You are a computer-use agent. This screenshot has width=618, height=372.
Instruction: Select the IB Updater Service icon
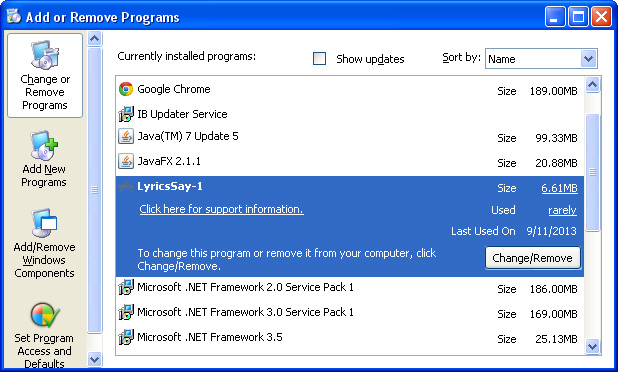[x=126, y=114]
